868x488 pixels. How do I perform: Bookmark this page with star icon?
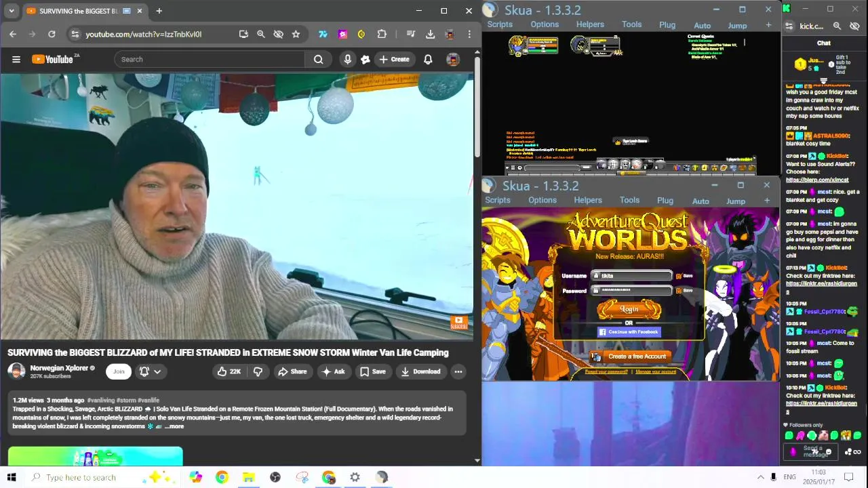pyautogui.click(x=296, y=34)
